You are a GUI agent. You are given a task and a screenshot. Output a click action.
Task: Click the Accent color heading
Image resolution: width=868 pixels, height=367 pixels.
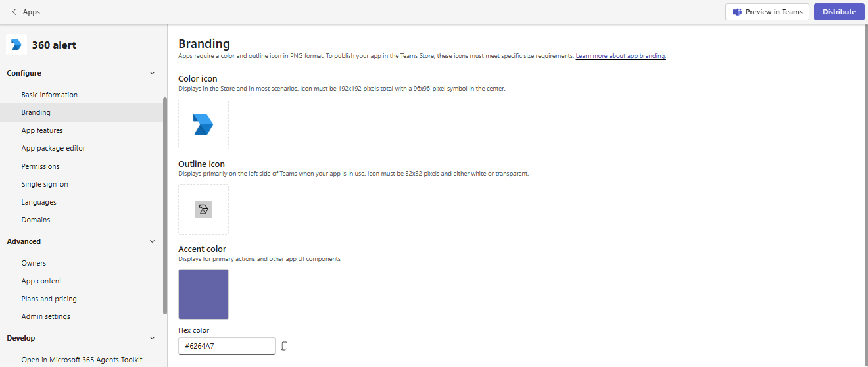(x=203, y=249)
